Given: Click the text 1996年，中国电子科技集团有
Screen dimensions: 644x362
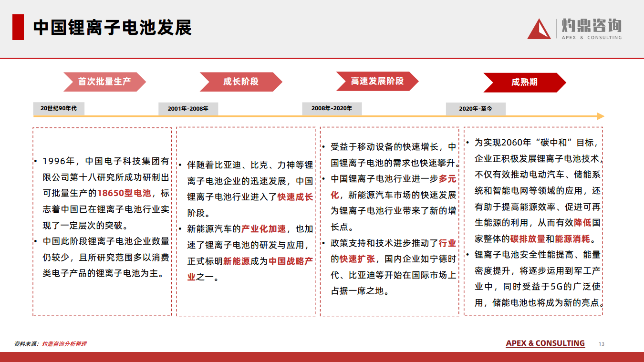Looking at the screenshot, I should [x=106, y=161].
